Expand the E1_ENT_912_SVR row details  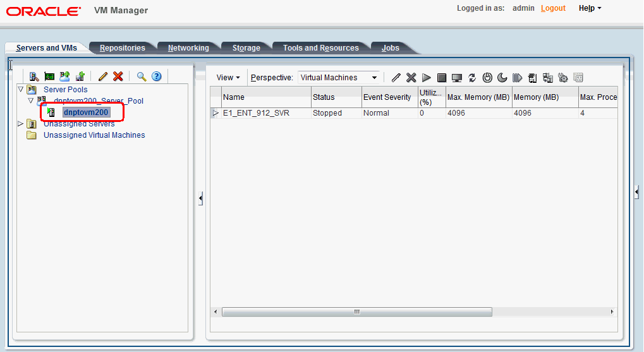click(216, 112)
